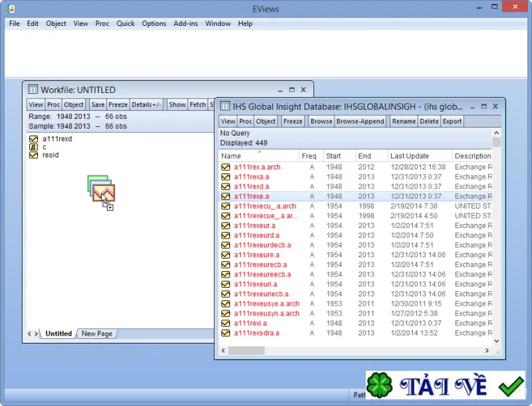Click workfile page tabs left arrow
The width and height of the screenshot is (532, 406).
tap(29, 334)
